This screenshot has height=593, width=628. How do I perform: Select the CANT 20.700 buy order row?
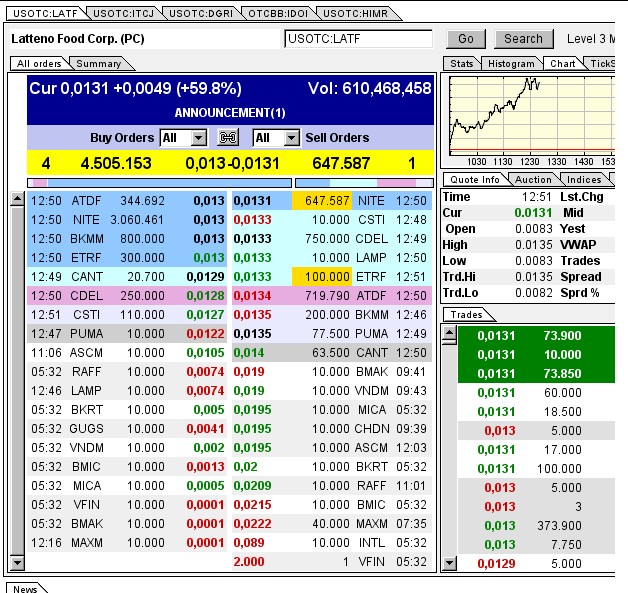tap(127, 277)
